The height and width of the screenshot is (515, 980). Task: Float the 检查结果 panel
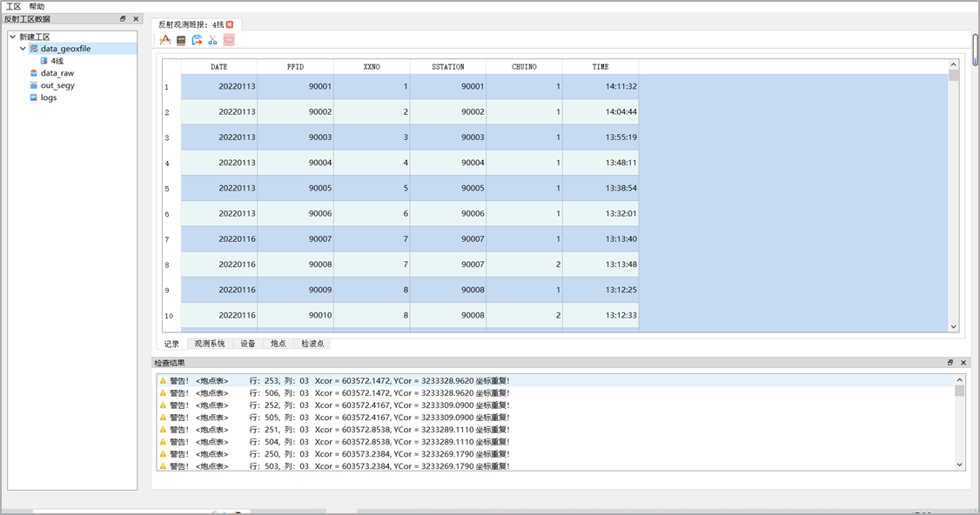(950, 363)
